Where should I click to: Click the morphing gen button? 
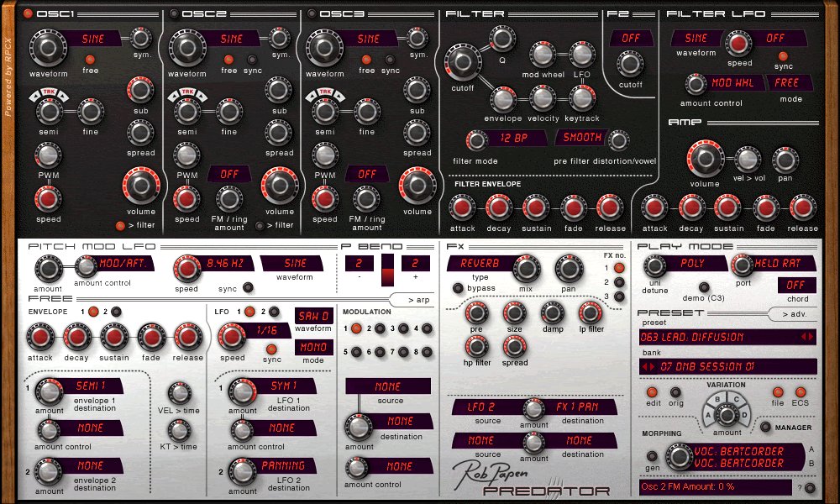(x=652, y=456)
